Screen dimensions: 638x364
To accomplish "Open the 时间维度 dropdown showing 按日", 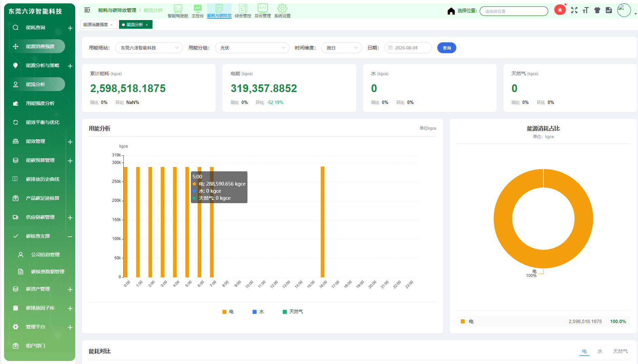I will click(x=342, y=48).
